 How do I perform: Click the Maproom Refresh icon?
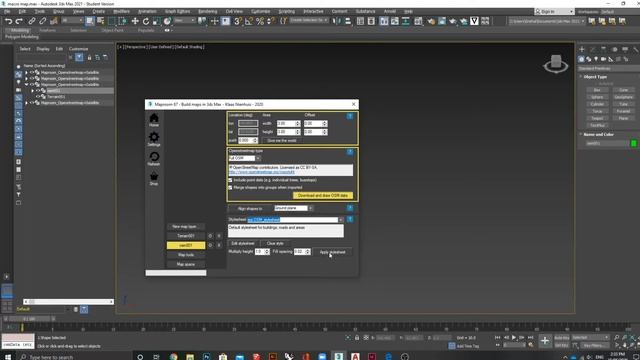(154, 158)
